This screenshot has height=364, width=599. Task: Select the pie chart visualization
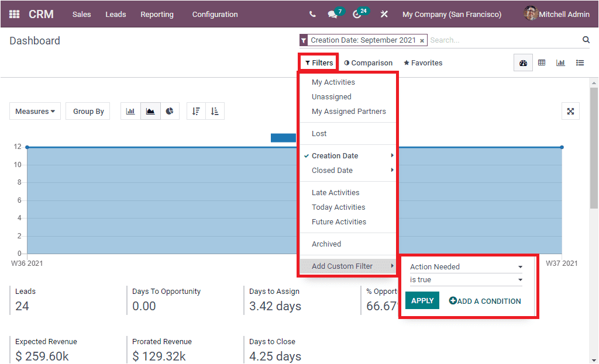pos(169,111)
